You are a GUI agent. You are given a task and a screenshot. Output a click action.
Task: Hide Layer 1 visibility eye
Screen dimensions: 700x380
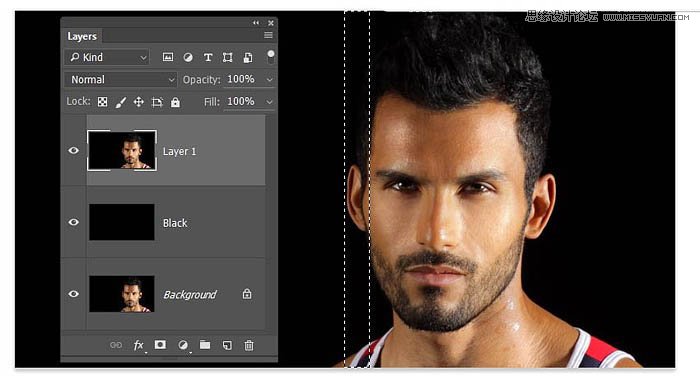74,150
